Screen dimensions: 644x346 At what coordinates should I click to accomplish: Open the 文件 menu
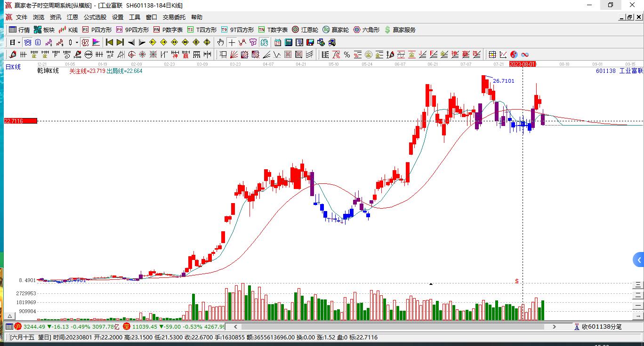point(22,17)
